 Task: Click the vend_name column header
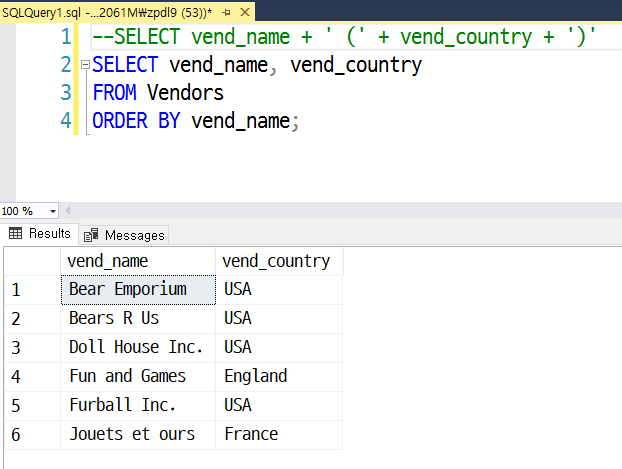(x=138, y=261)
